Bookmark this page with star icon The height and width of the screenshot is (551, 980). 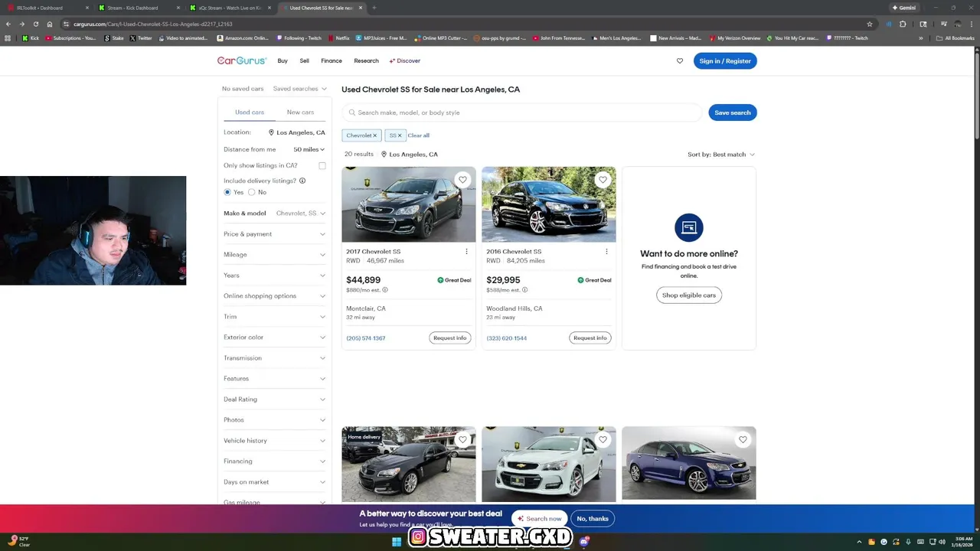pyautogui.click(x=870, y=24)
